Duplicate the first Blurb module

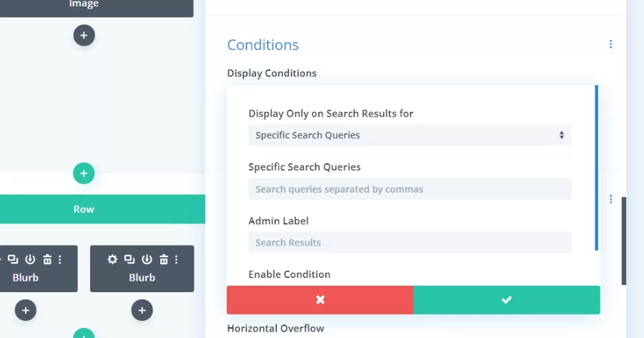pos(13,259)
